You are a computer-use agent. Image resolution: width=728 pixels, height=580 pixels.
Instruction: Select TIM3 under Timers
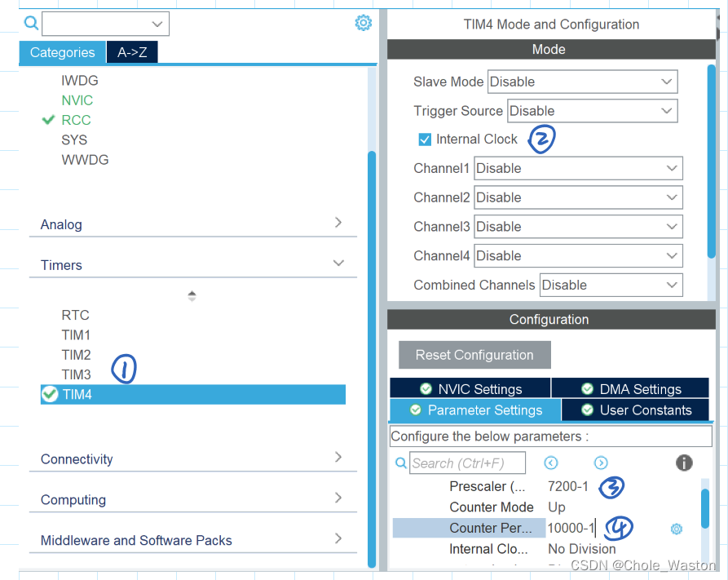(76, 374)
